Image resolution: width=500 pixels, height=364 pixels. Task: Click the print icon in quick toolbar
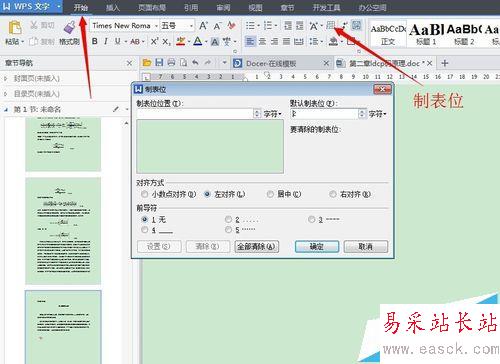tap(171, 62)
